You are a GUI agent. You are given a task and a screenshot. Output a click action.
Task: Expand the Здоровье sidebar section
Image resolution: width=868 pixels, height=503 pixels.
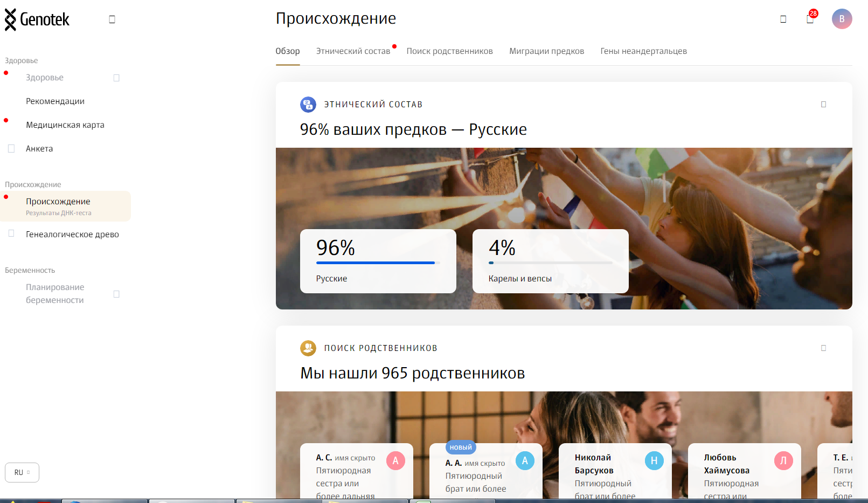coord(116,78)
